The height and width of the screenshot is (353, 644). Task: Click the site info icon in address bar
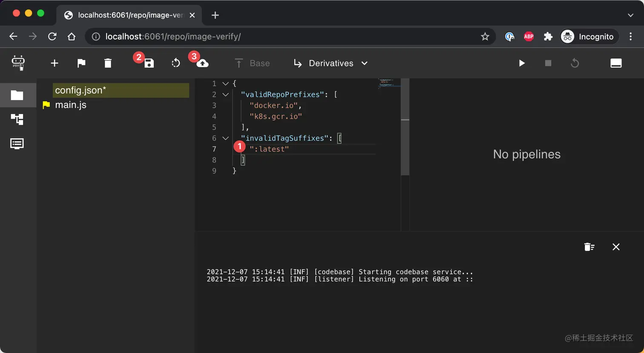(96, 37)
